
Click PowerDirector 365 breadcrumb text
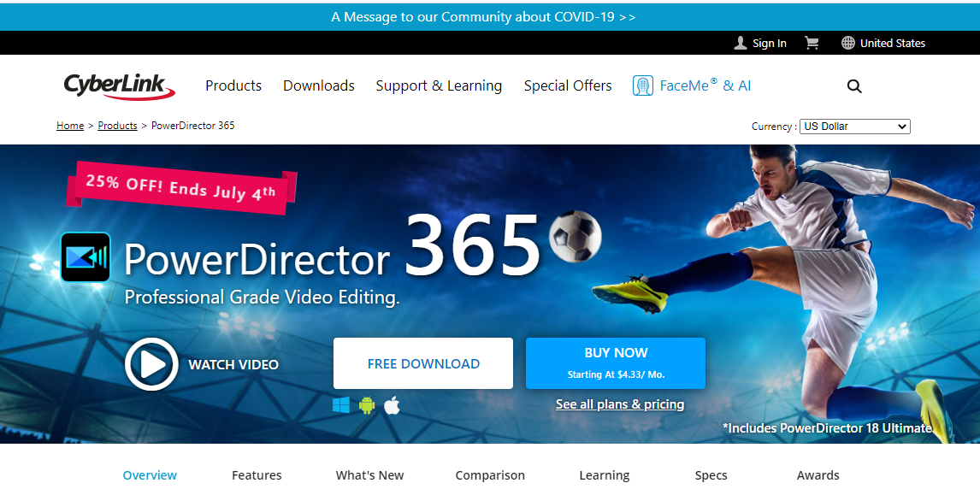193,126
